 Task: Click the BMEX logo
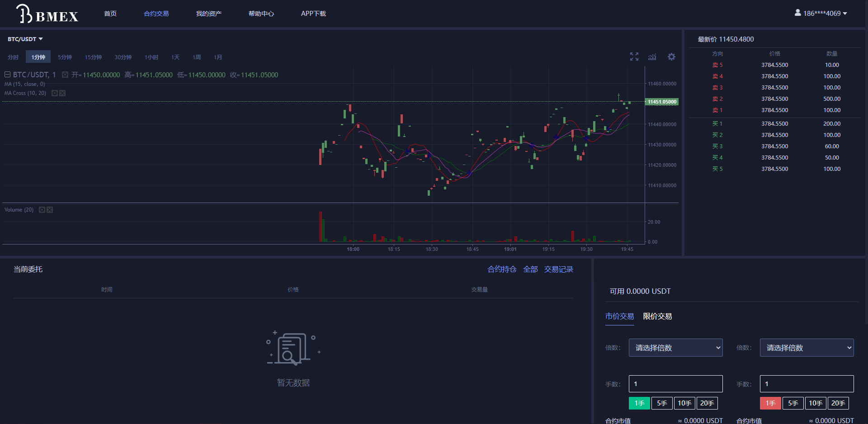pos(47,14)
